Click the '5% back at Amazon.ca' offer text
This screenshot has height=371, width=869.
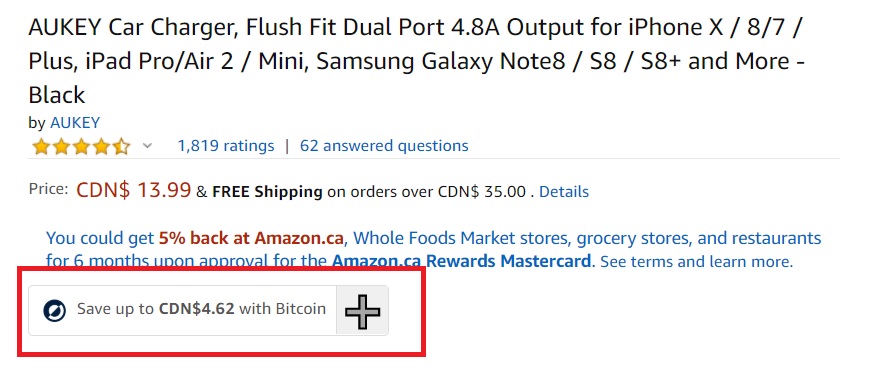(252, 238)
